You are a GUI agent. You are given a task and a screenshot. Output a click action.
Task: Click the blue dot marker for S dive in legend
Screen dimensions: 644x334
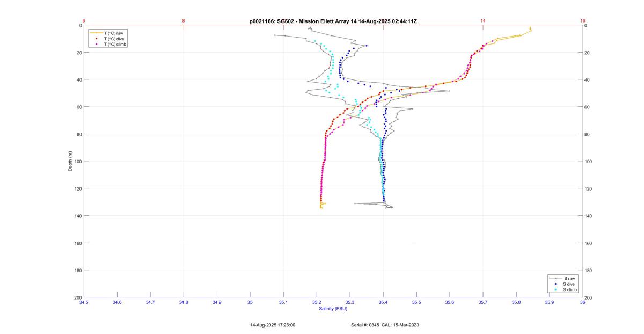click(556, 284)
